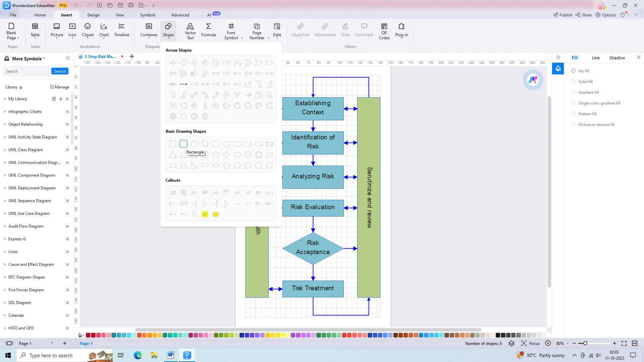Expand the Cause and Effect Diagram library
Screen dimensions: 644x362
tap(4, 264)
